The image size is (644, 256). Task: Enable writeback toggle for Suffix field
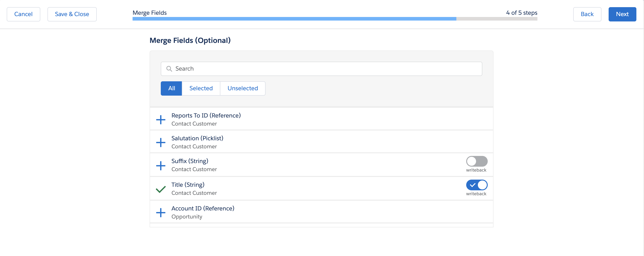tap(477, 161)
